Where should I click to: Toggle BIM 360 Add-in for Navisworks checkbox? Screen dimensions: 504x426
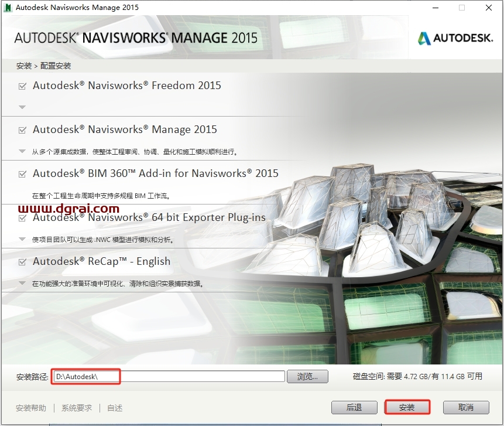click(x=22, y=174)
